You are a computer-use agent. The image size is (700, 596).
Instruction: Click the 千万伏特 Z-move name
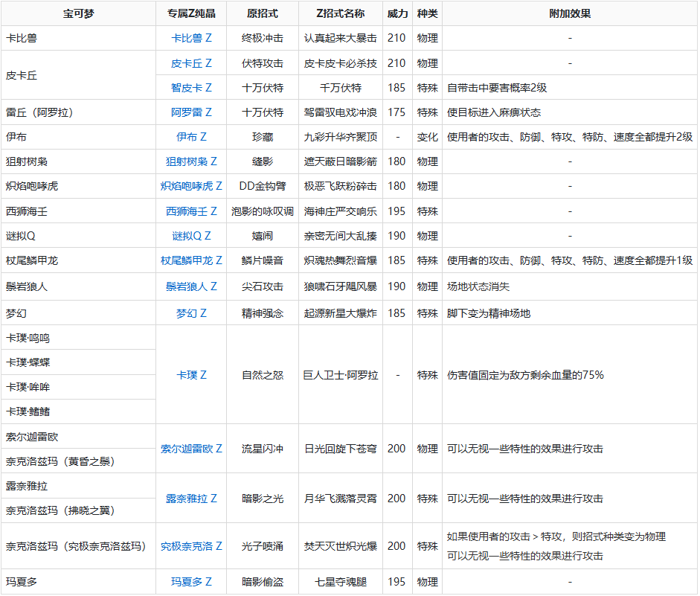(x=341, y=88)
